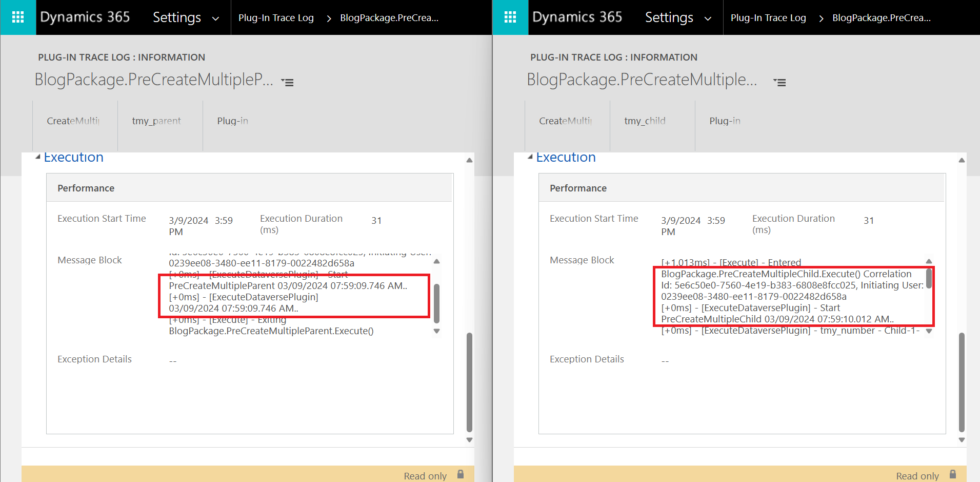980x482 pixels.
Task: Click Plug-in field in right window header
Action: 725,121
